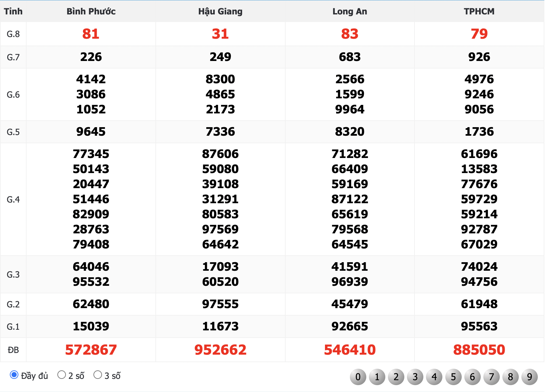Click the round digit 2 filter button
The width and height of the screenshot is (545, 392).
[396, 377]
